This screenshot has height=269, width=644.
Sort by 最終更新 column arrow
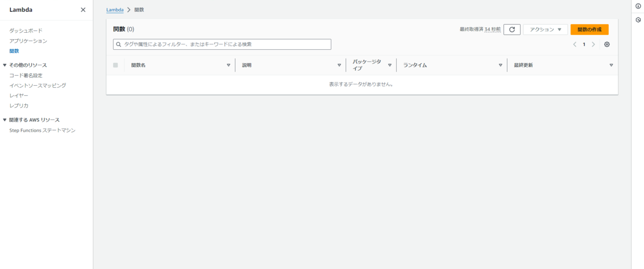pos(611,65)
